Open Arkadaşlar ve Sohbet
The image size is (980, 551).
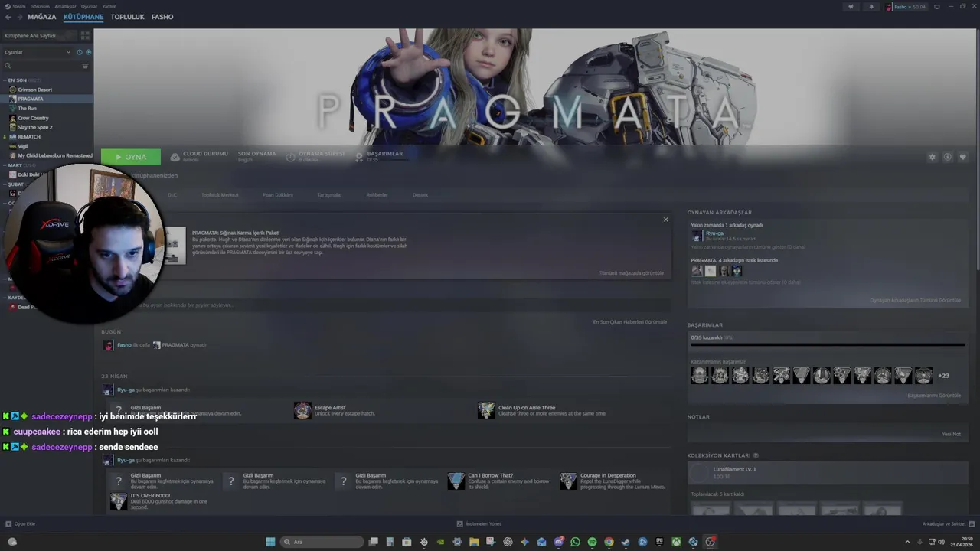[949, 524]
